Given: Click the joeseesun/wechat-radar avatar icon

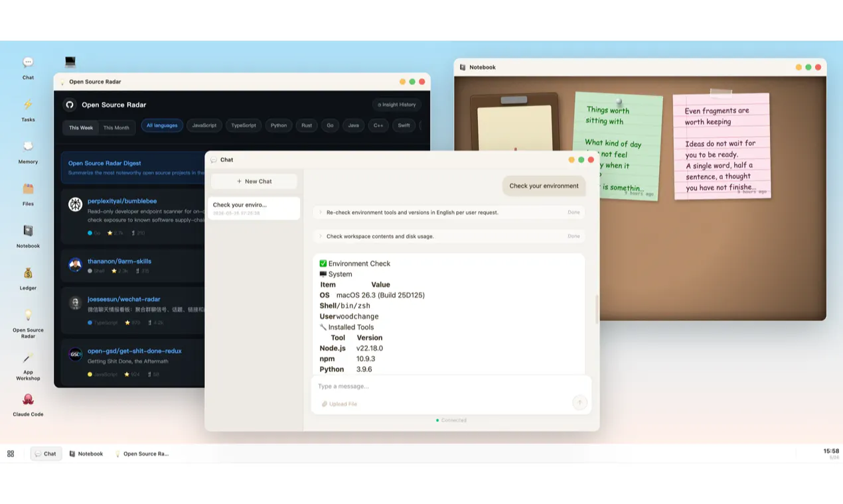Looking at the screenshot, I should pos(76,303).
